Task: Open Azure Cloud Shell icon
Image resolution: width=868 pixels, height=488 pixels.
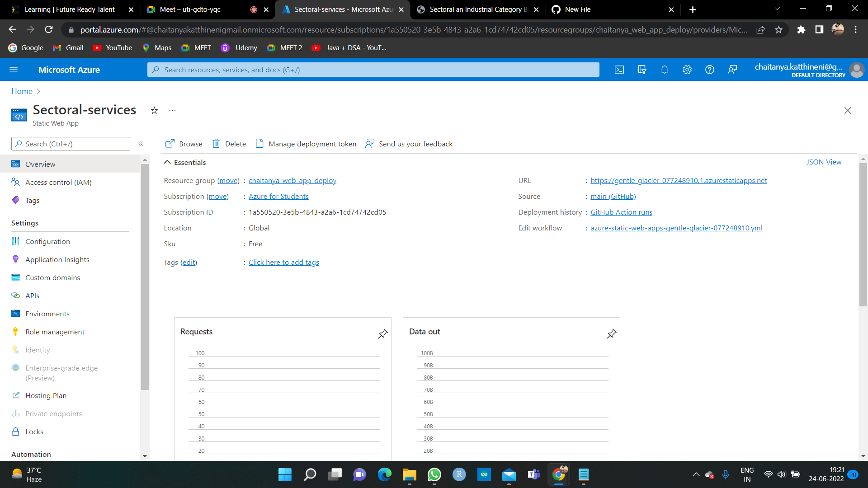Action: tap(619, 70)
